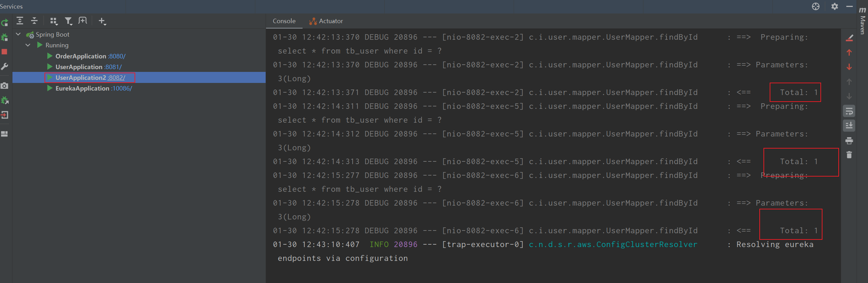Click the grey up arrow in console toolbar
Viewport: 868px width, 283px height.
pyautogui.click(x=849, y=82)
